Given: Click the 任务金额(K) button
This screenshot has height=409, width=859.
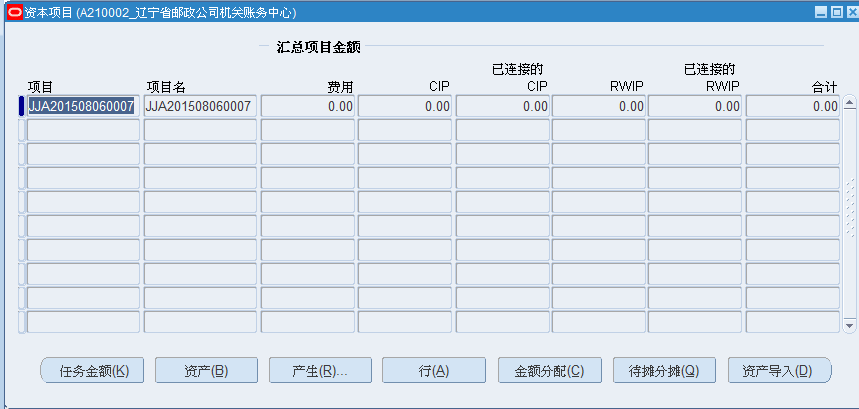Looking at the screenshot, I should (x=94, y=370).
